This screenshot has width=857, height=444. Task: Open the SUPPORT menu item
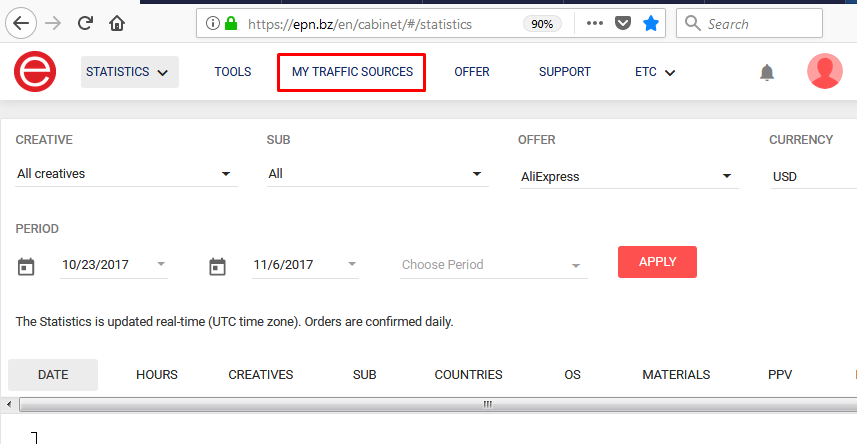point(565,72)
